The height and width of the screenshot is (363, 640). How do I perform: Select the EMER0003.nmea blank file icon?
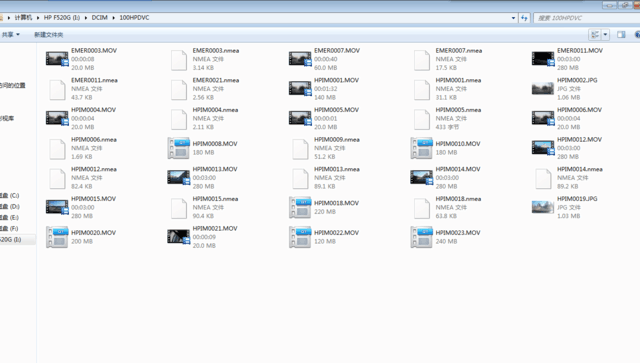[179, 60]
